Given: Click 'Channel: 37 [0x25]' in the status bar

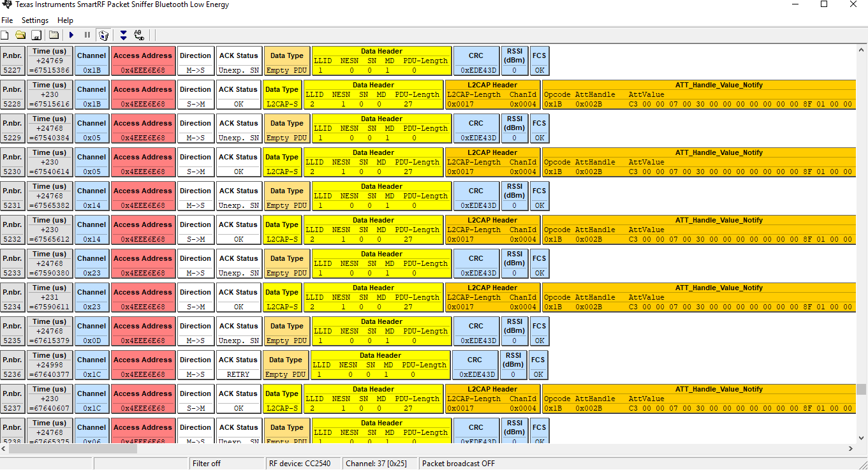Looking at the screenshot, I should pos(380,464).
